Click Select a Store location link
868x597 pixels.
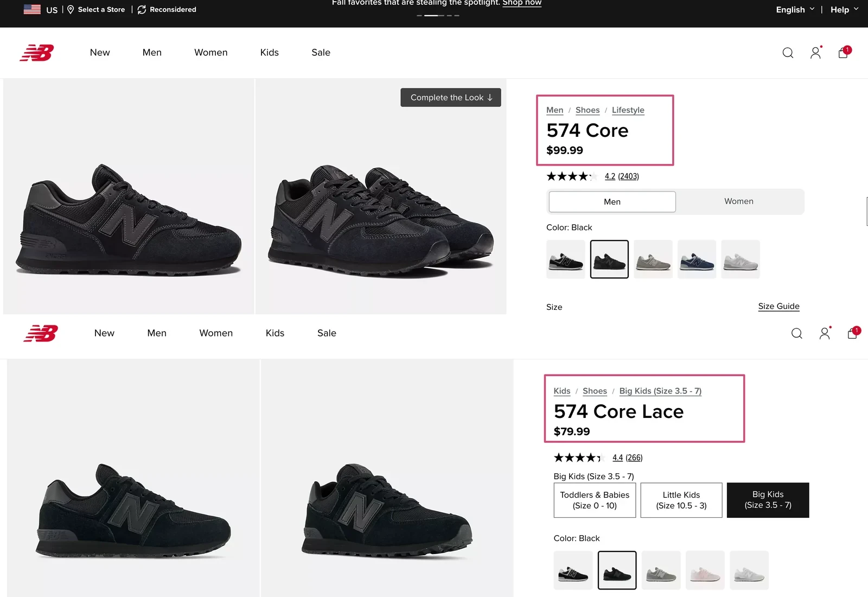tap(96, 9)
